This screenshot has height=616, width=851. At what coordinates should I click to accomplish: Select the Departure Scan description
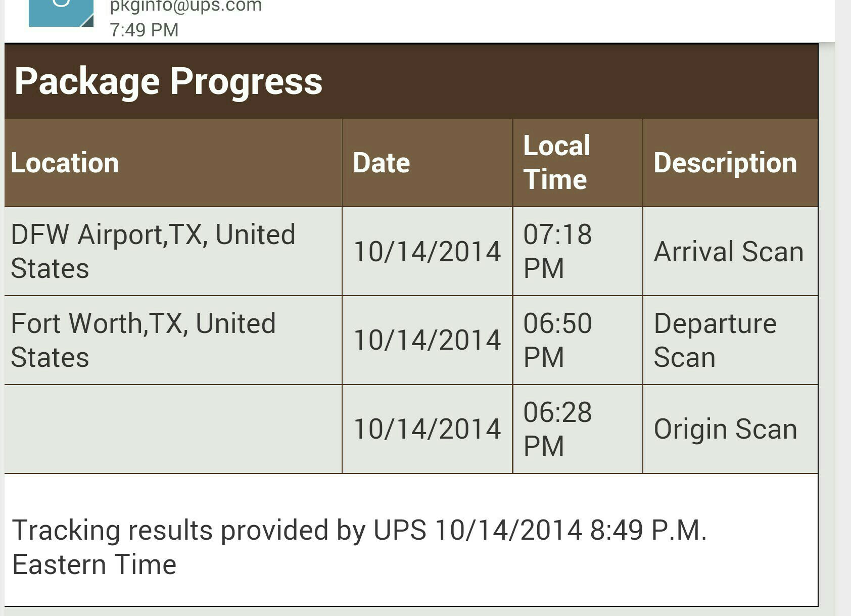coord(715,340)
